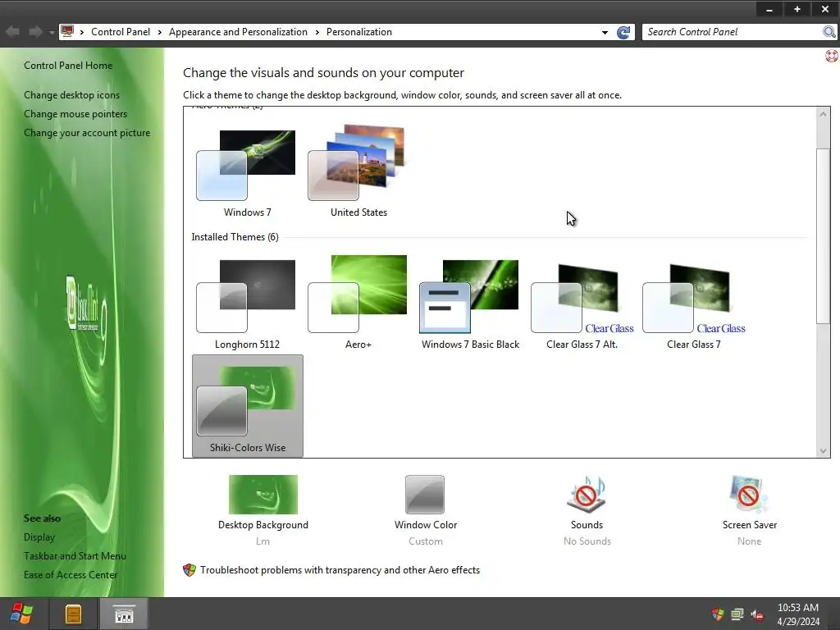Click the 'Custom' label under Window Color
The width and height of the screenshot is (840, 630).
426,541
